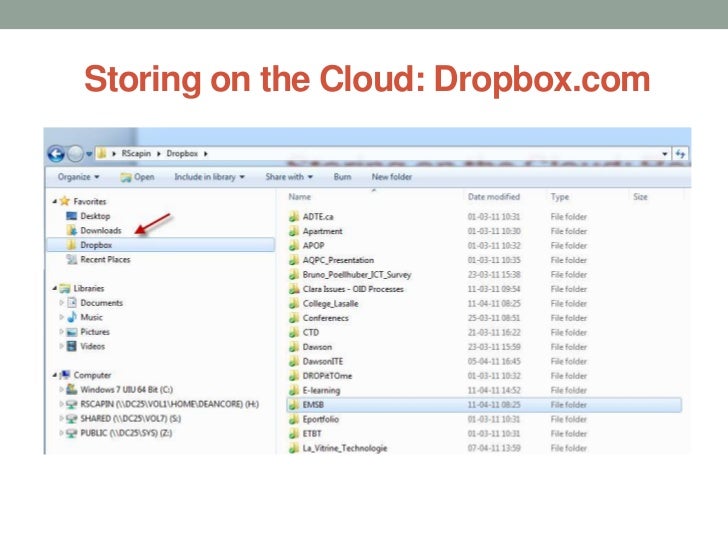Select the ADTE.ca folder icon
728x546 pixels.
click(293, 216)
